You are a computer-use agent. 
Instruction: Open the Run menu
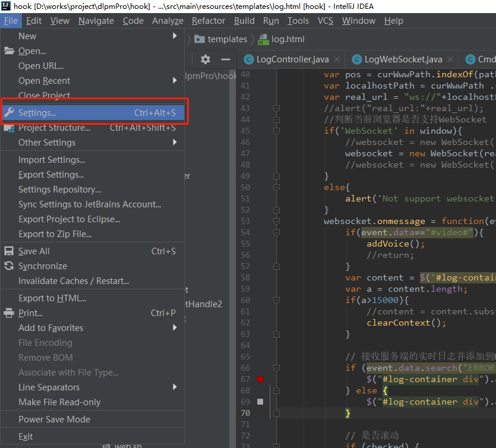pos(271,21)
